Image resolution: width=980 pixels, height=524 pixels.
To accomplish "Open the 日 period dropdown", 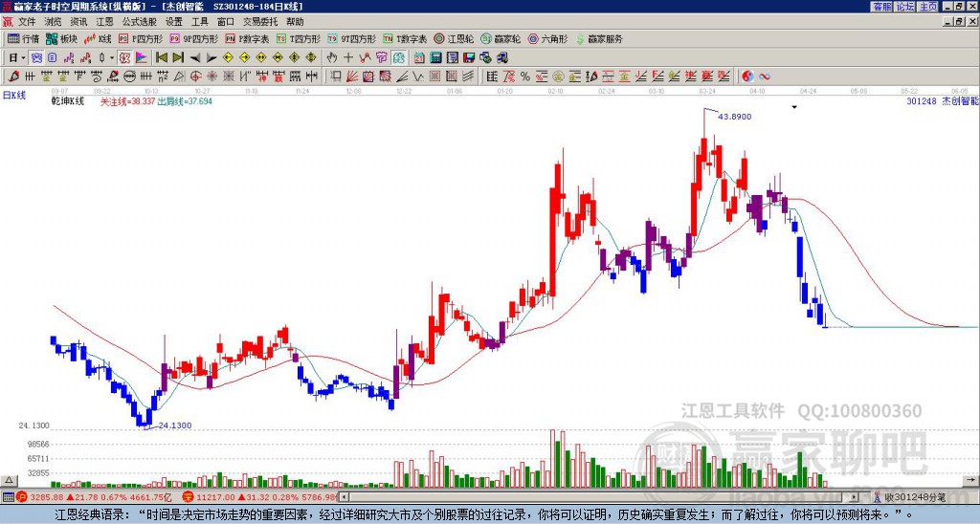I will pyautogui.click(x=17, y=58).
